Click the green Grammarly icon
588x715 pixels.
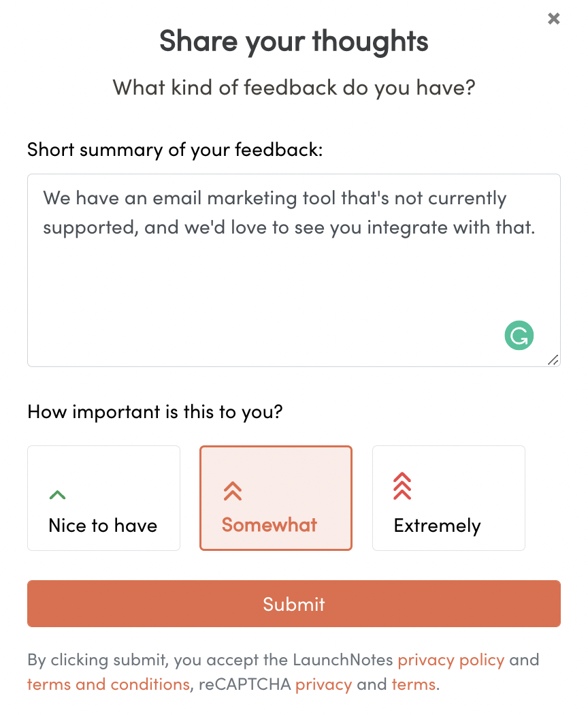pyautogui.click(x=519, y=336)
